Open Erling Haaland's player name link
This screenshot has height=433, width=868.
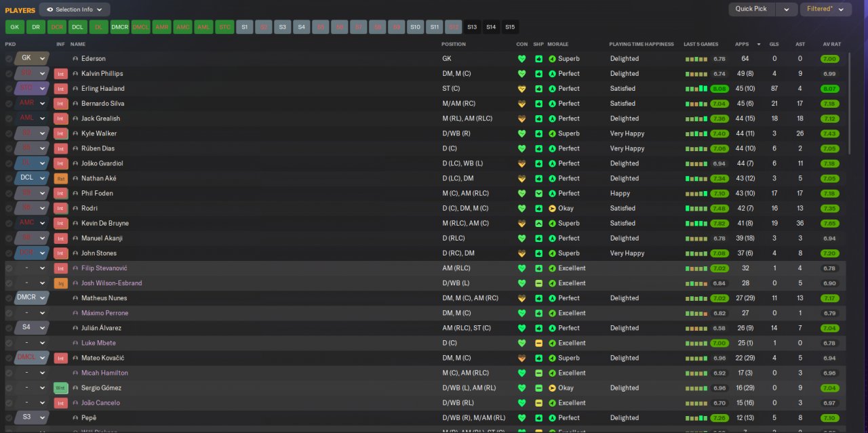point(102,89)
